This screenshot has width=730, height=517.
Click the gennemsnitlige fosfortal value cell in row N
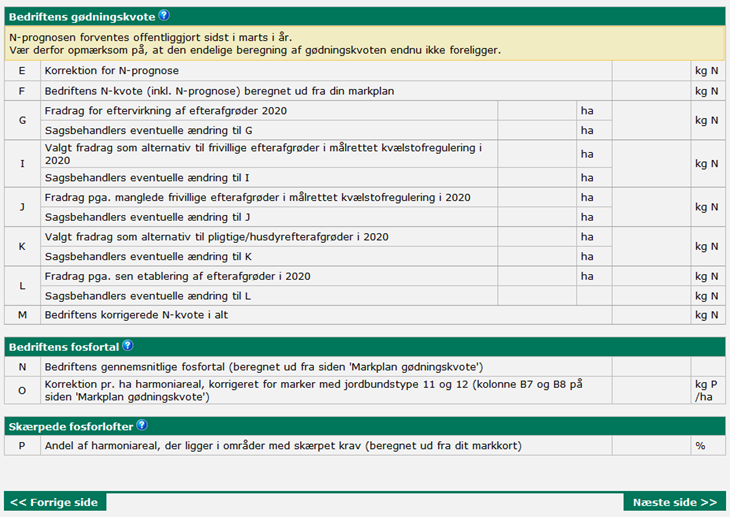pyautogui.click(x=650, y=367)
